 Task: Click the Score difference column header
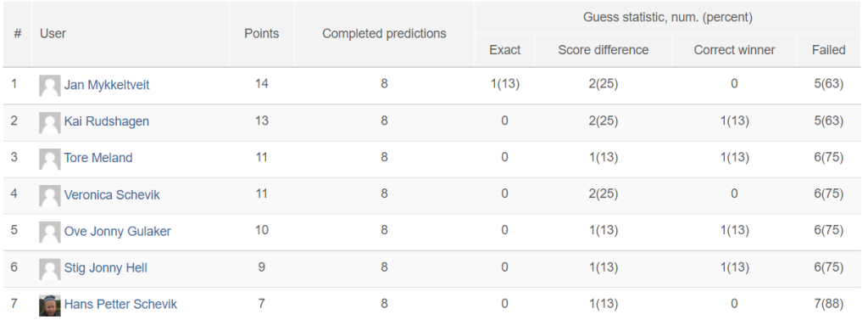(x=604, y=50)
